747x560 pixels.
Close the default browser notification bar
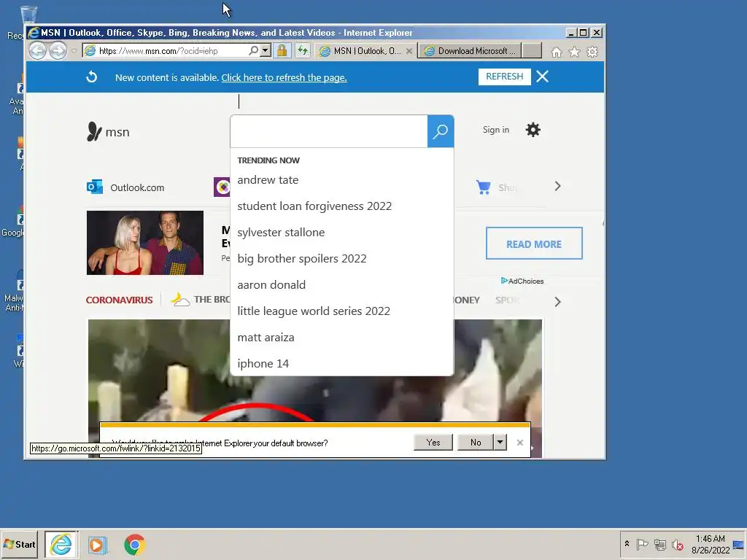coord(519,443)
